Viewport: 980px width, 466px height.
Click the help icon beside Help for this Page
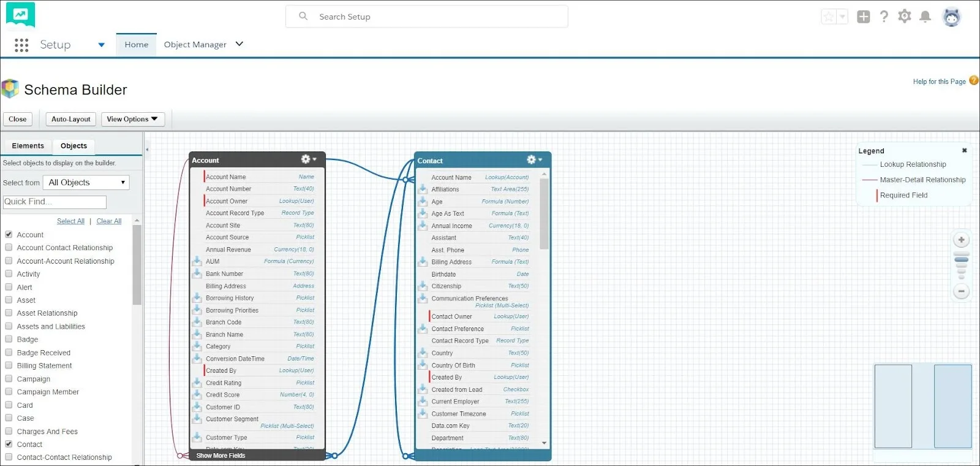coord(973,80)
